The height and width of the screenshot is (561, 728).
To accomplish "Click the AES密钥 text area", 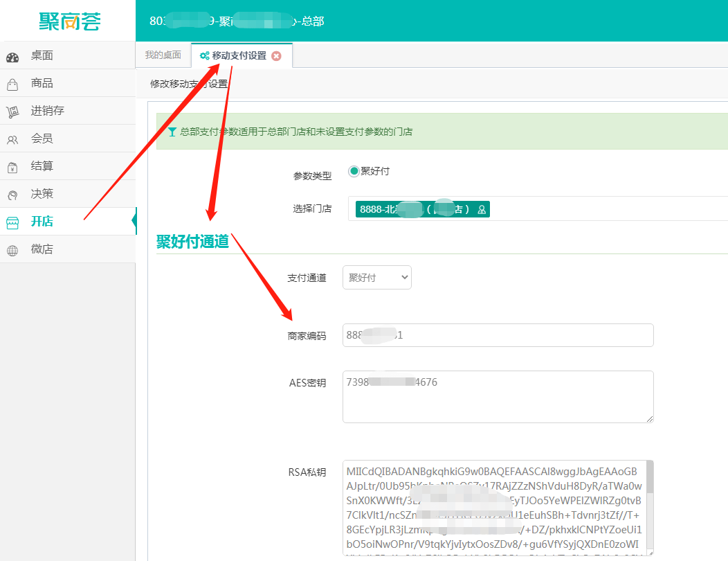I will (498, 397).
